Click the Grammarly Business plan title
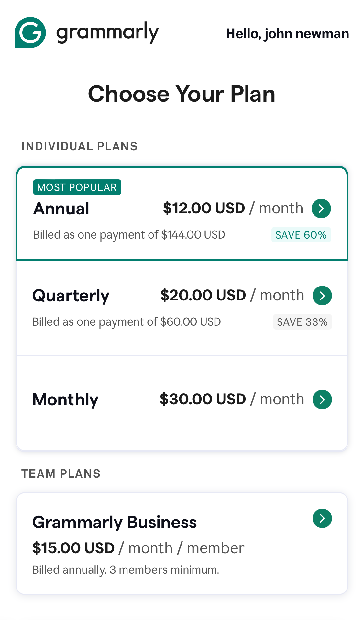Image resolution: width=364 pixels, height=620 pixels. point(115,522)
